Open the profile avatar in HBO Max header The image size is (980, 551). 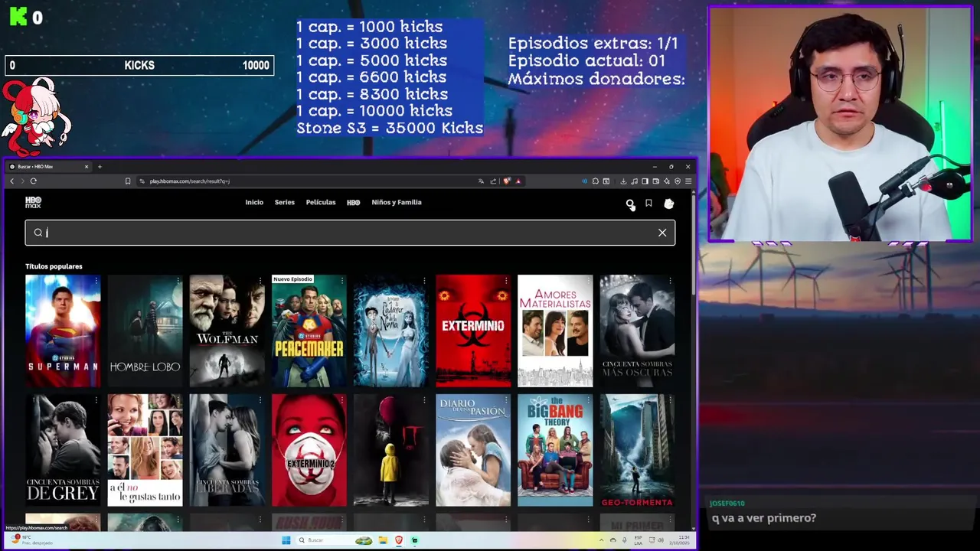point(669,204)
